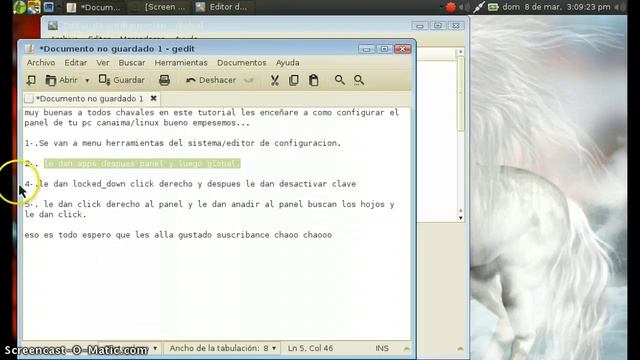Click the speaker icon beside the recording indicator

click(x=464, y=7)
